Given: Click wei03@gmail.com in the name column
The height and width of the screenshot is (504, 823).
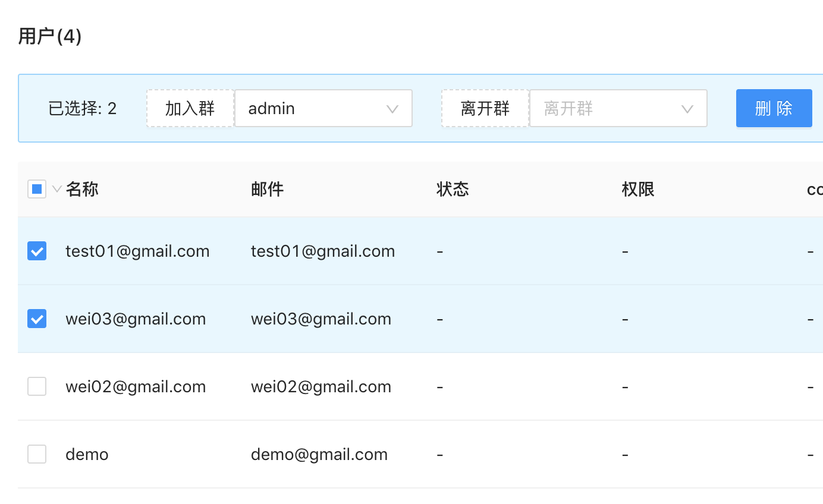Looking at the screenshot, I should coord(136,319).
